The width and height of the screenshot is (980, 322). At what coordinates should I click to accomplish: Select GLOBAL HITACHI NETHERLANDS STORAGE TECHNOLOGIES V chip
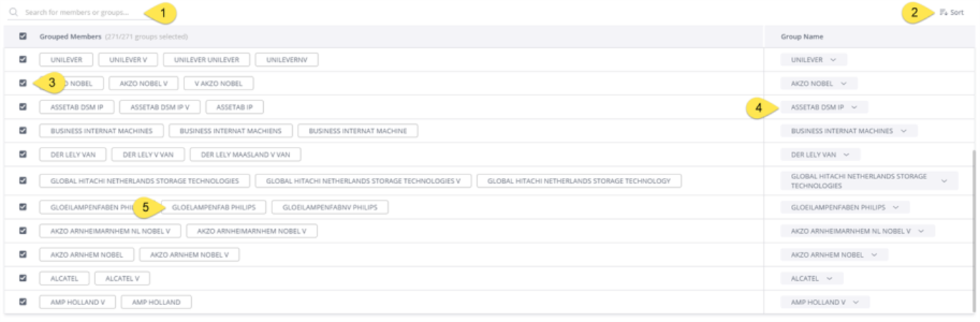363,181
